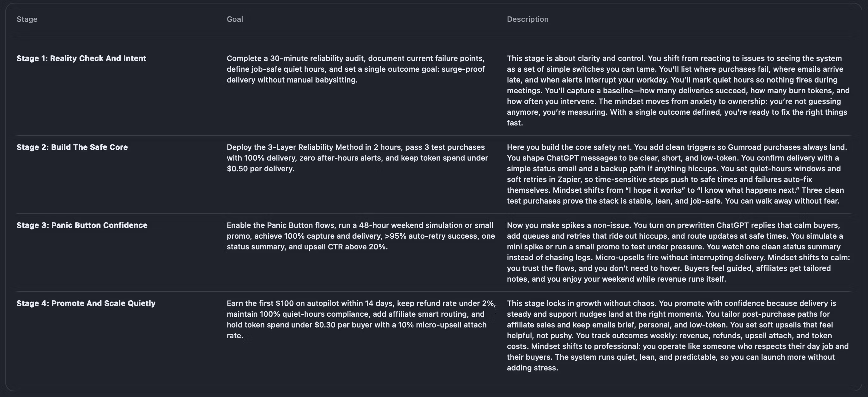Click the Stage 3 goal about Panic Button flows

click(x=360, y=236)
